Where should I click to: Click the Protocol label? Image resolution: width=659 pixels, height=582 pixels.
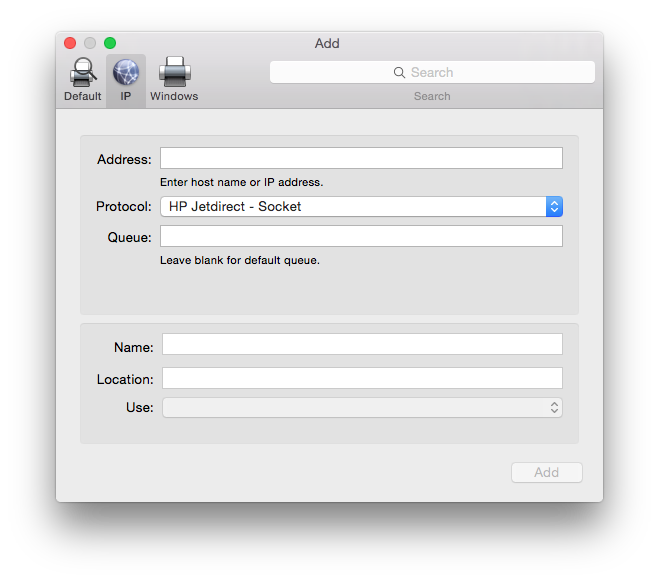coord(124,207)
